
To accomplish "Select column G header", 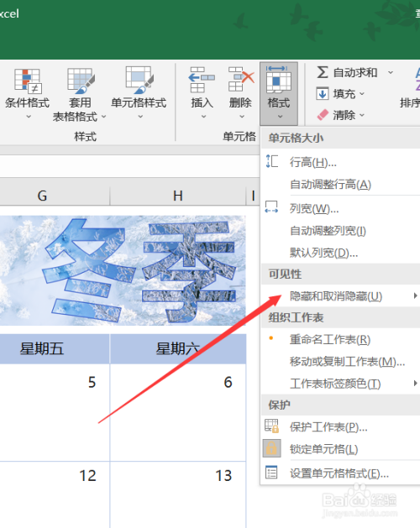I will coord(55,196).
